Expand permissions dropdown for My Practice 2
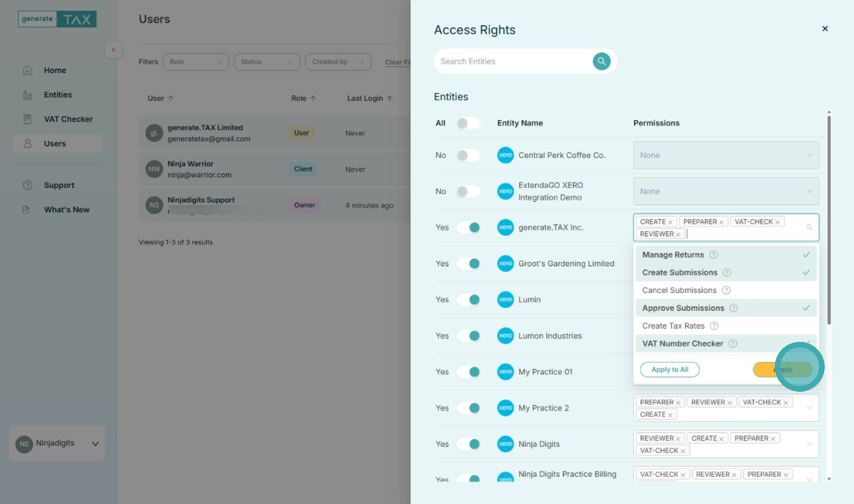Viewport: 854px width, 504px height. pos(809,408)
